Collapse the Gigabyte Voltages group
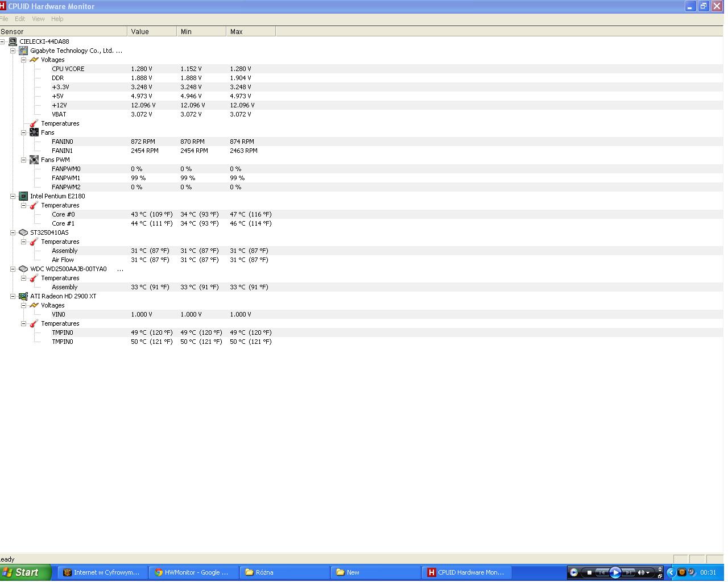The image size is (728, 582). [x=24, y=60]
